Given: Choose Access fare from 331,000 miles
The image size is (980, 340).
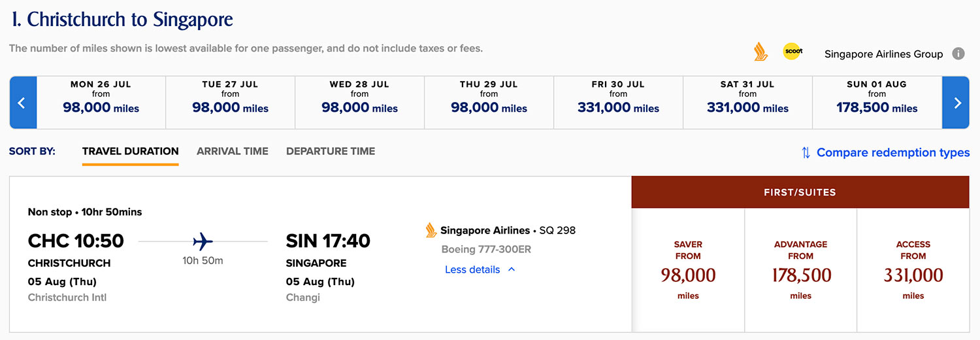Looking at the screenshot, I should (913, 270).
